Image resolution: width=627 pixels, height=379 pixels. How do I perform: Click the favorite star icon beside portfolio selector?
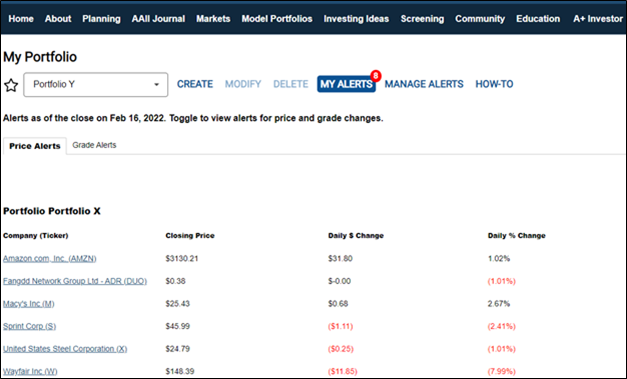pyautogui.click(x=11, y=85)
